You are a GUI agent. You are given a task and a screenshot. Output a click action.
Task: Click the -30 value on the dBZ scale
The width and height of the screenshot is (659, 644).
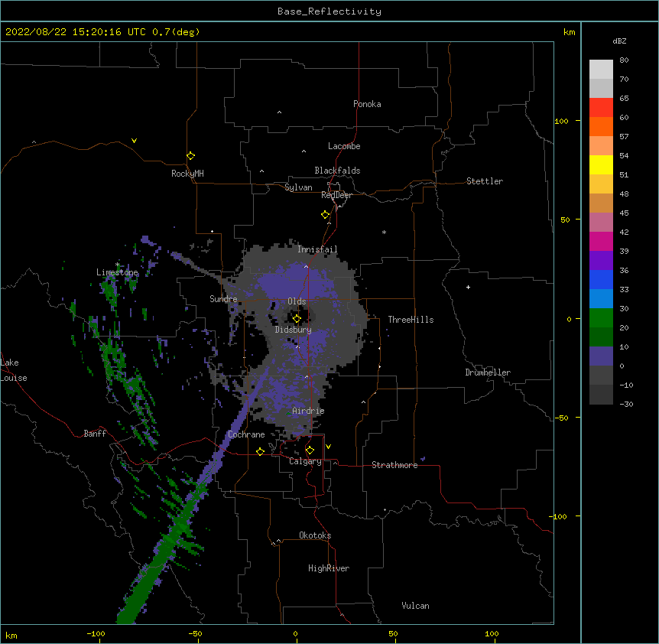626,404
